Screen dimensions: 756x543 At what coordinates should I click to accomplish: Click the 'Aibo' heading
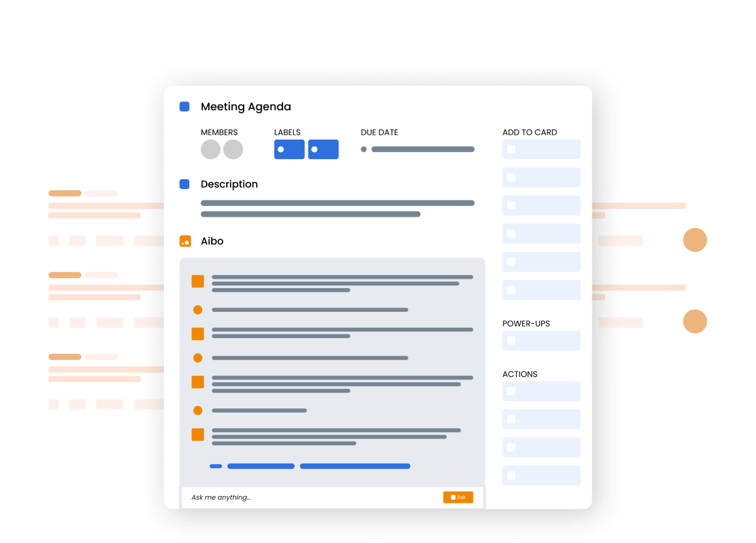click(x=212, y=241)
